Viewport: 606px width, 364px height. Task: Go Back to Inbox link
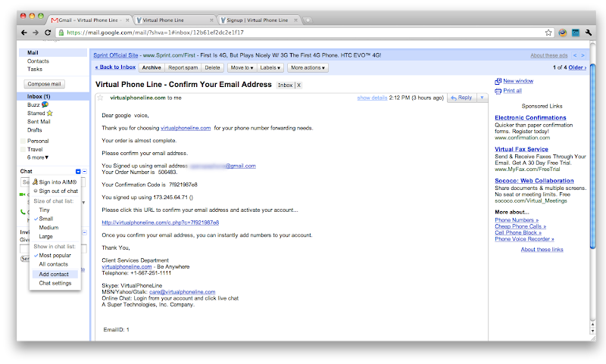point(115,67)
